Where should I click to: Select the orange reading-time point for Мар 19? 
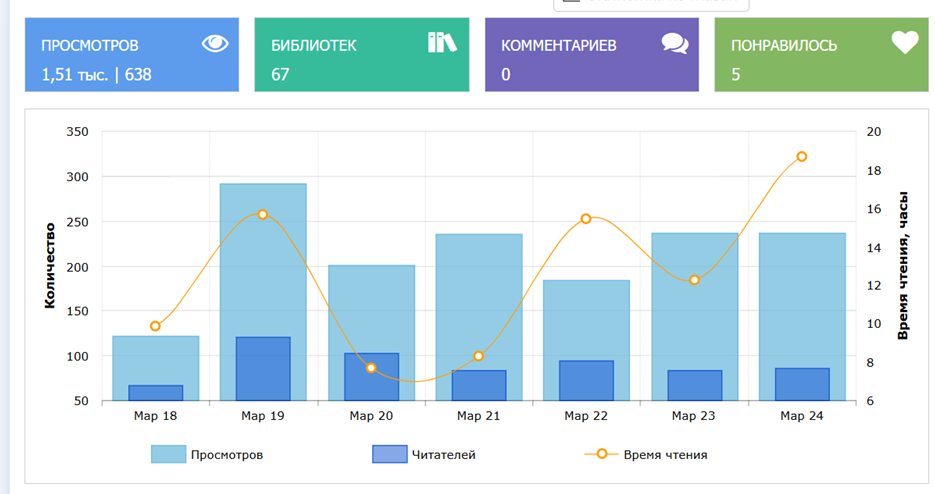[263, 215]
